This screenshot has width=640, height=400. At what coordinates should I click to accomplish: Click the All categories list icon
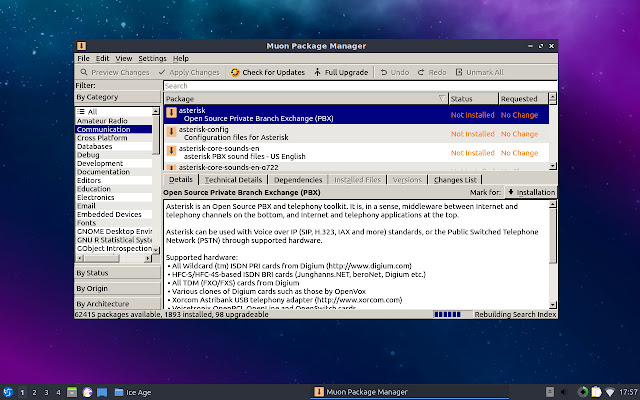click(81, 112)
